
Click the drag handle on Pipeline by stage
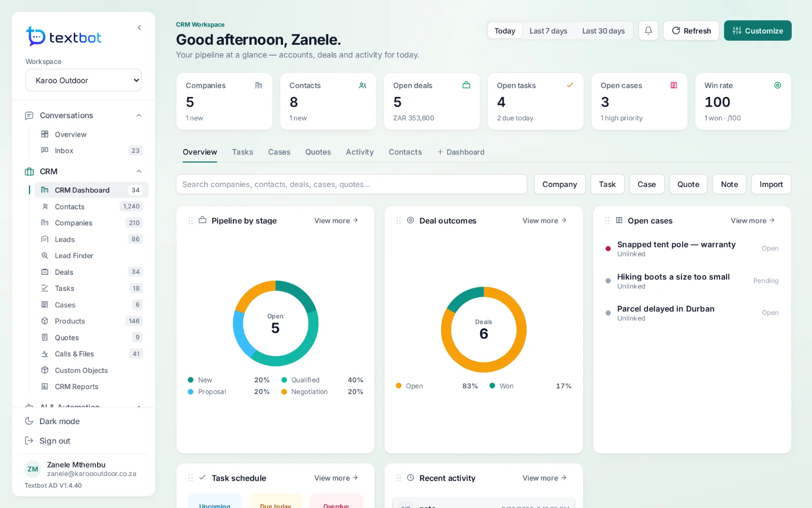pos(190,220)
